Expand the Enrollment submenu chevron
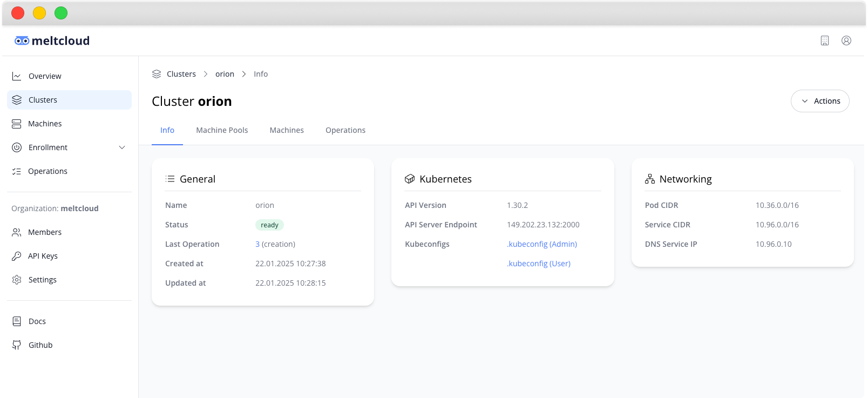The image size is (868, 398). [122, 147]
